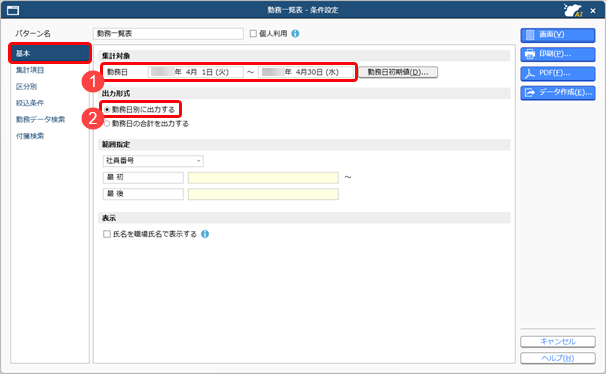Click info icon next to 氏名を職場氏名で表示する

[x=205, y=234]
